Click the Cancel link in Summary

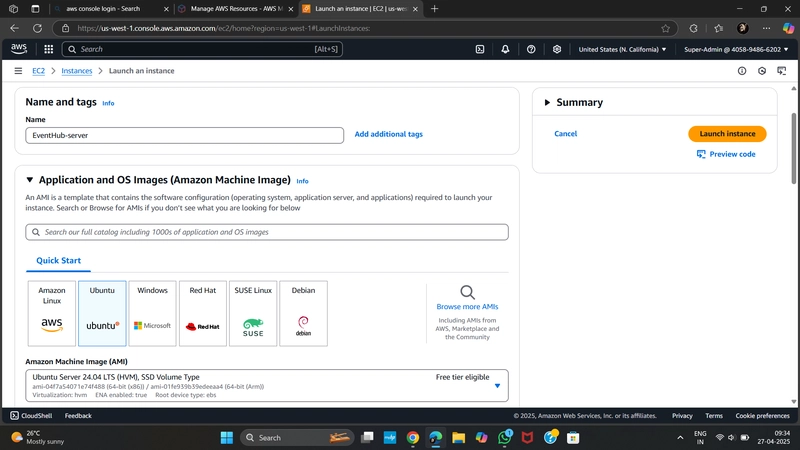[565, 134]
